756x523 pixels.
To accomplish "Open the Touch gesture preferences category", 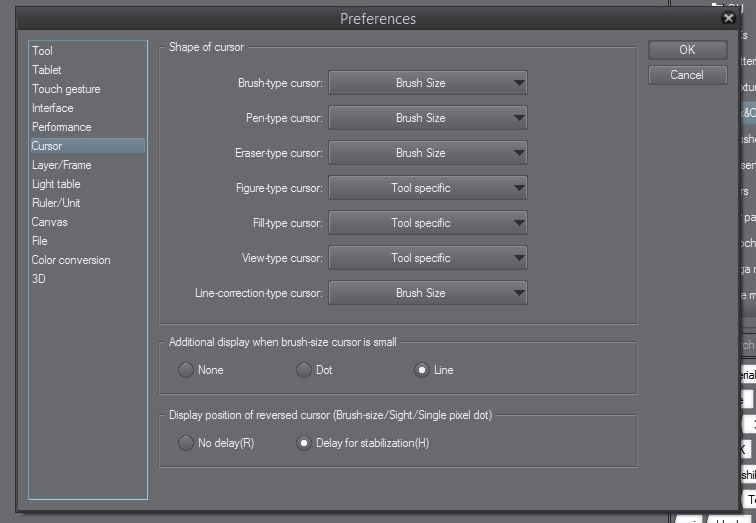I will (x=66, y=89).
